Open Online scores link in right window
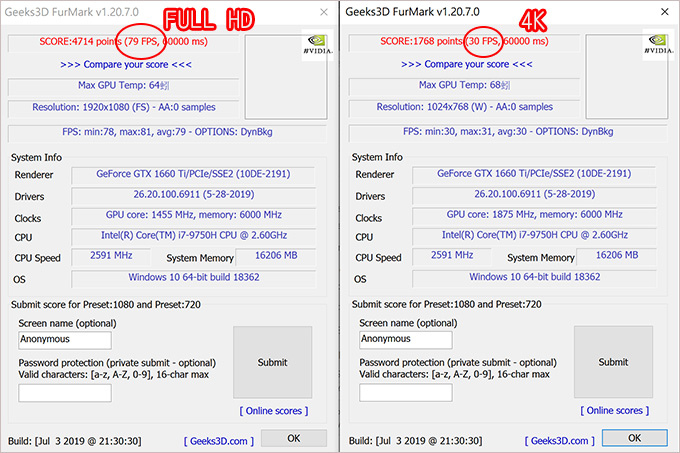Screen dimensions: 680x453 tap(615, 410)
